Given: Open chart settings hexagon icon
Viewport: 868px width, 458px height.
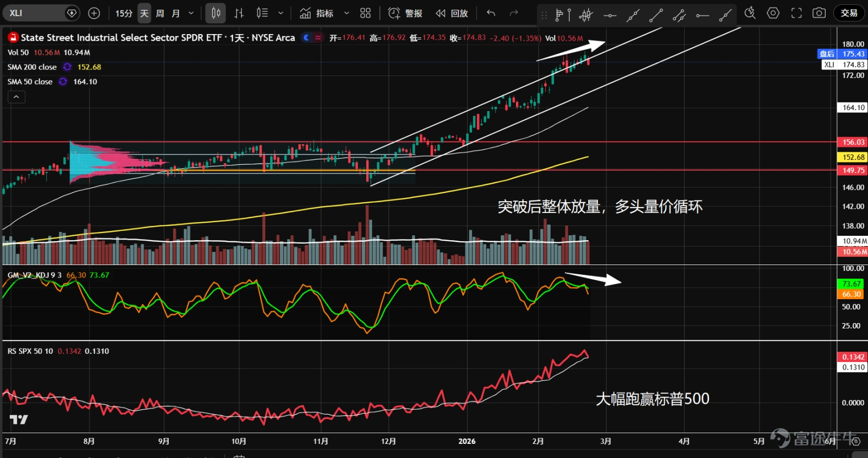Looking at the screenshot, I should click(x=773, y=13).
